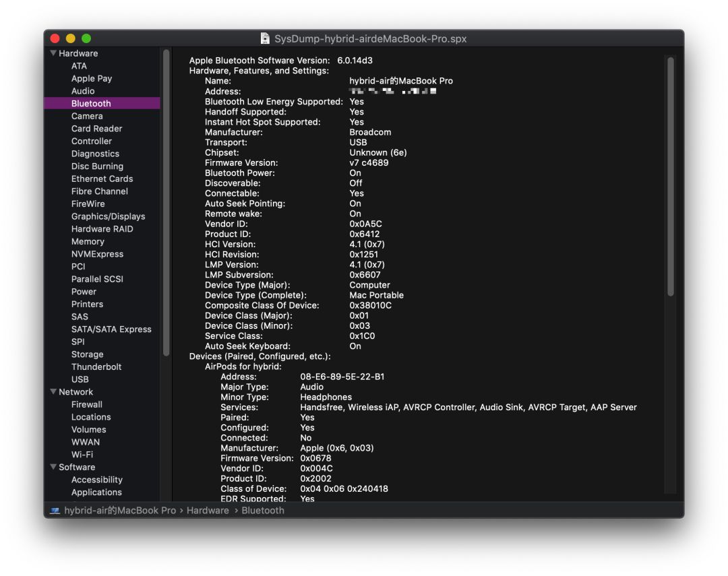Select Apple Pay in the sidebar
Viewport: 728px width, 576px height.
[x=92, y=78]
